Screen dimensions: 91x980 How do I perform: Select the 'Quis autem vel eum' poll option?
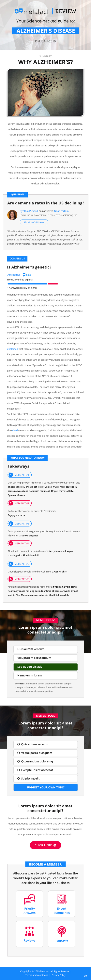tap(45, 744)
